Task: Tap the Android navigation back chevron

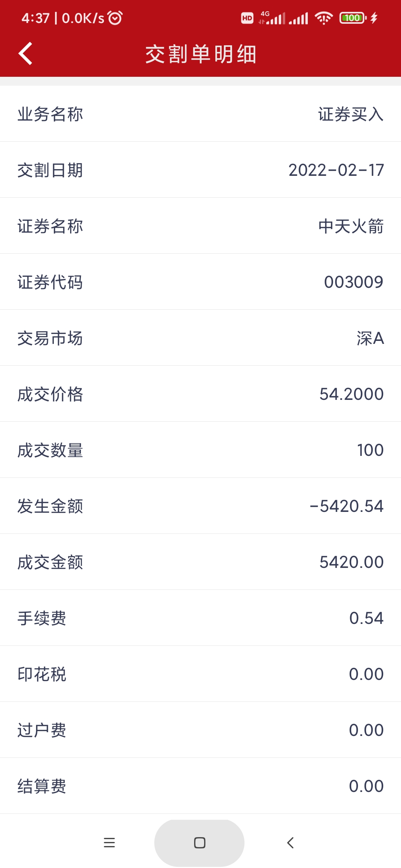Action: pos(290,843)
